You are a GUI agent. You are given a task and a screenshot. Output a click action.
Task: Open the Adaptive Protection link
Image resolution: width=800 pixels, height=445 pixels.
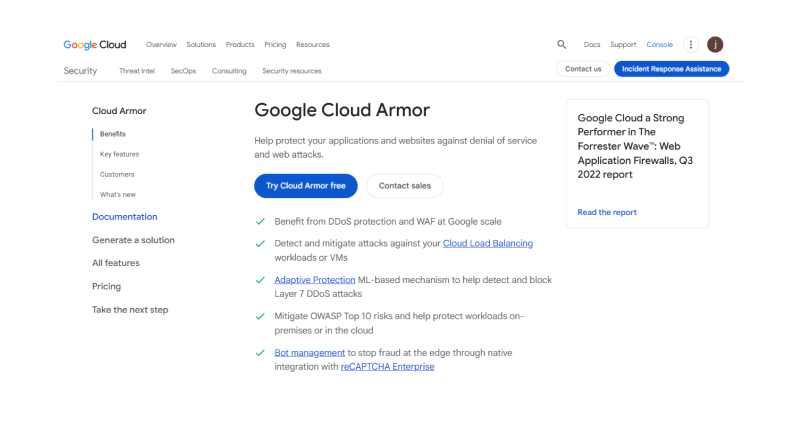click(x=315, y=280)
